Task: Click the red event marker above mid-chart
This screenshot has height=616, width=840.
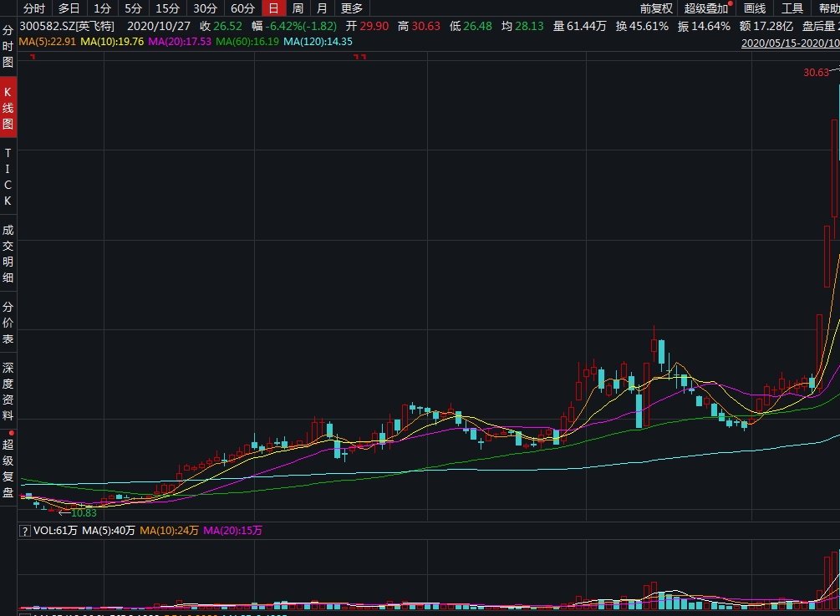Action: 360,58
